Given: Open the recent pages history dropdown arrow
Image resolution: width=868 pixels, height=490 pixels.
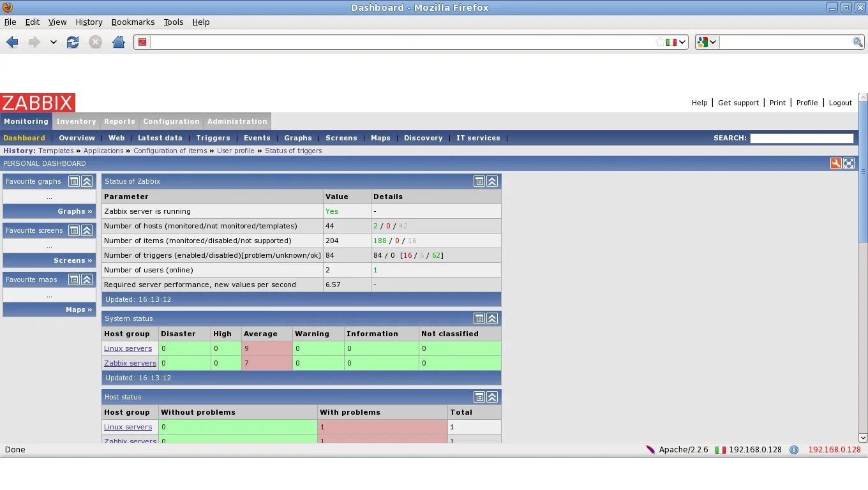Looking at the screenshot, I should [54, 42].
